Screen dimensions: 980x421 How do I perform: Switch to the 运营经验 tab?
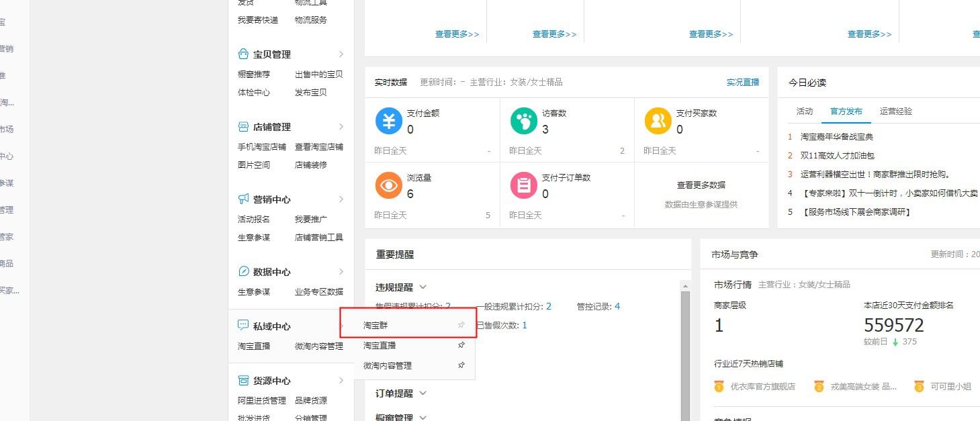(x=896, y=111)
